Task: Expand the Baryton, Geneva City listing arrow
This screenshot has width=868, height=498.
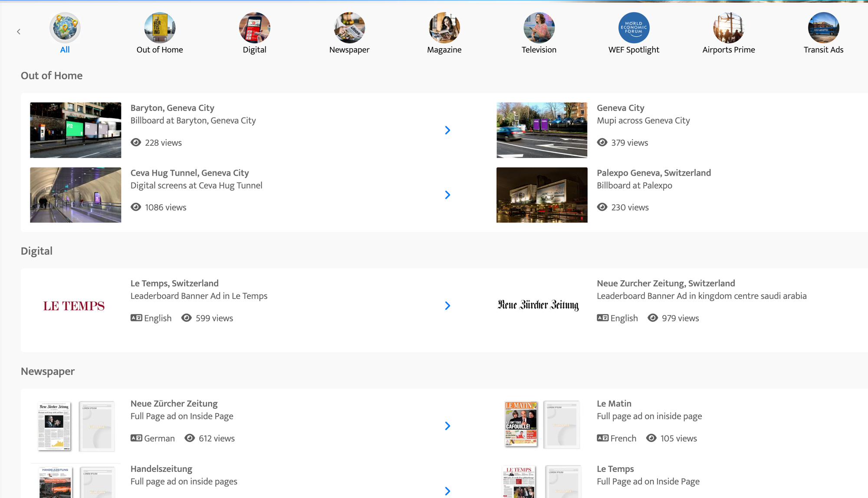Action: click(x=447, y=130)
